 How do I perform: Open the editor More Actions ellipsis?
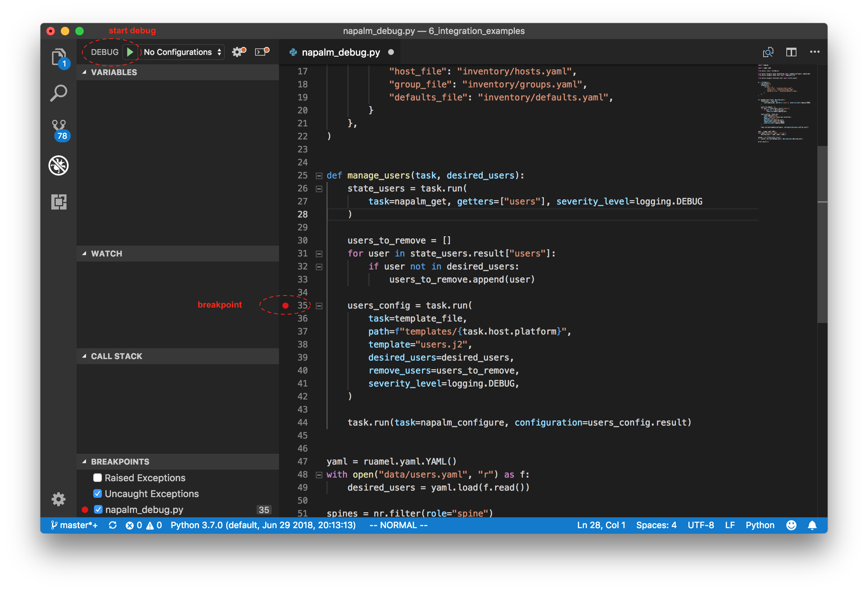pos(815,52)
